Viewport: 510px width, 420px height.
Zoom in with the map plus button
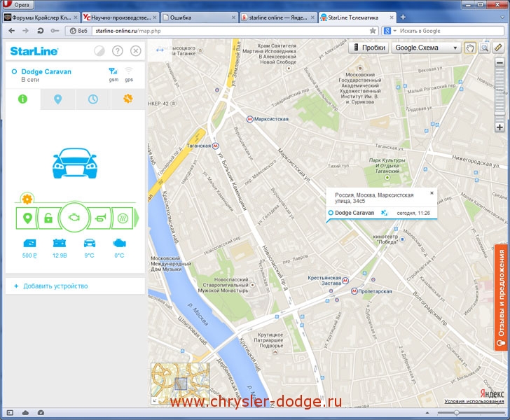499,127
